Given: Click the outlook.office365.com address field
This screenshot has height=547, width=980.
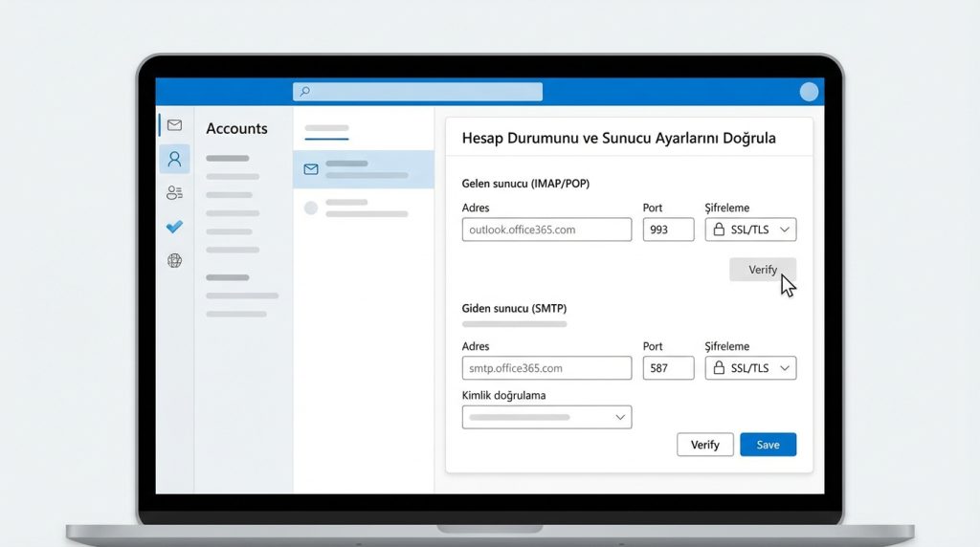Looking at the screenshot, I should pos(546,230).
